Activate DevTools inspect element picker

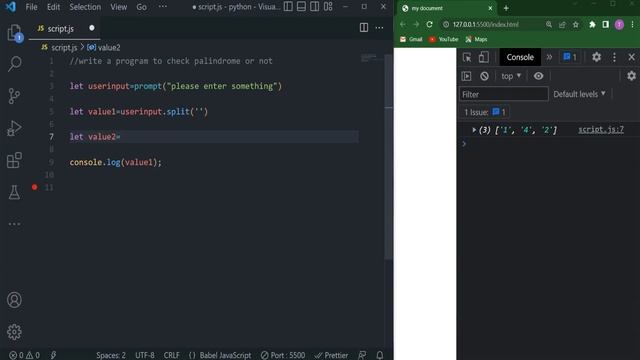[x=467, y=57]
